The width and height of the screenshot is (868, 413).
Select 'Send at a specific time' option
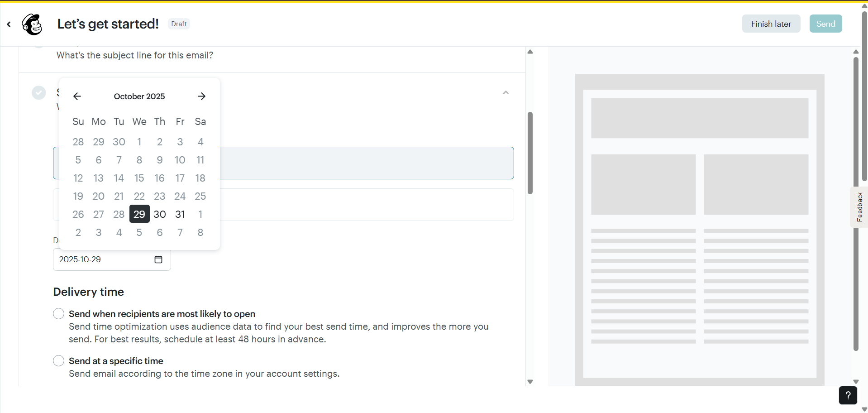[x=59, y=361]
